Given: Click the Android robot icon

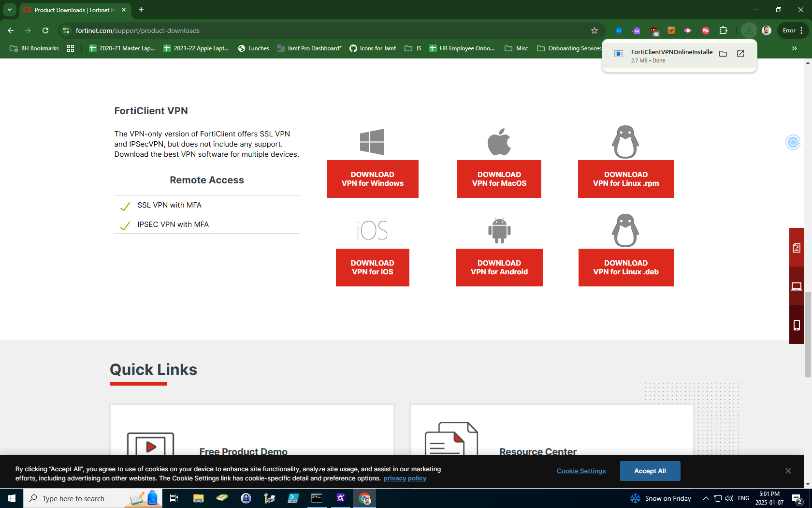Looking at the screenshot, I should point(499,230).
